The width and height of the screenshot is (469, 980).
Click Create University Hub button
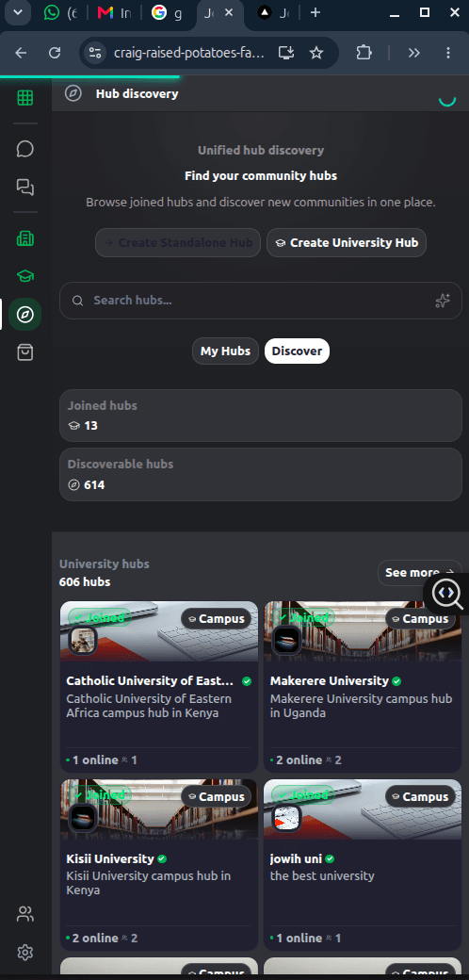coord(347,242)
